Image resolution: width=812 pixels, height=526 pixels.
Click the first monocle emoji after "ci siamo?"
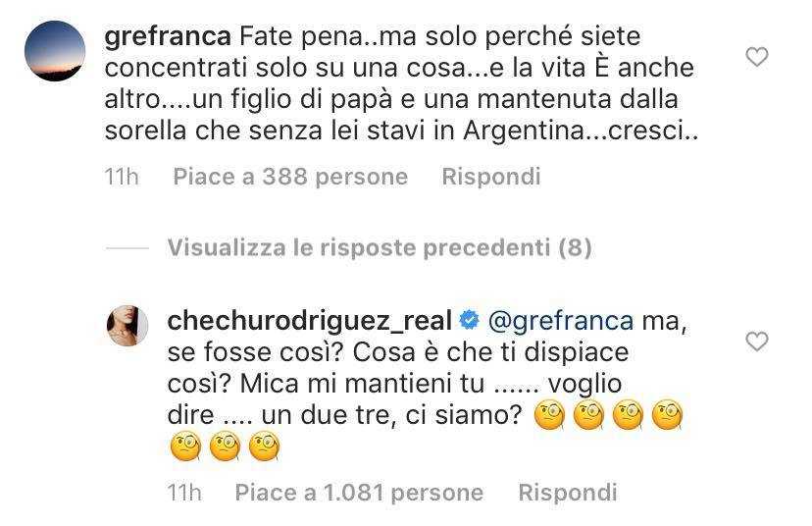[550, 416]
